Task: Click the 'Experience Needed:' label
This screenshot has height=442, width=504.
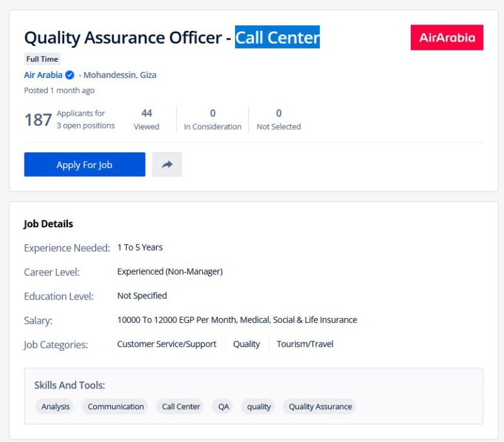Action: [67, 248]
